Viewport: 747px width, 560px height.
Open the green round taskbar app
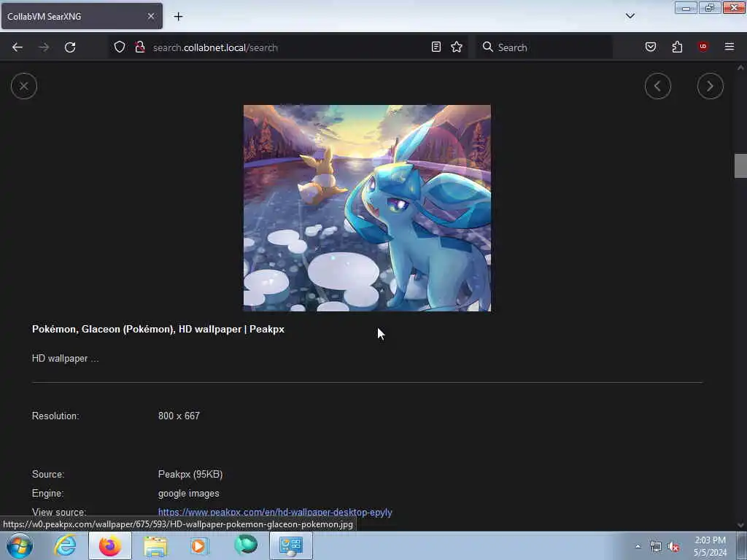pos(246,545)
